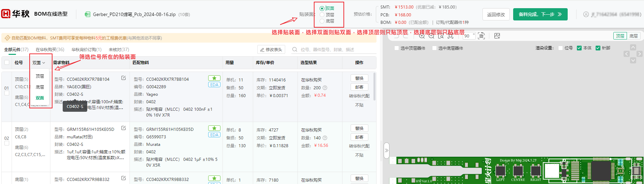Uncheck 本体 render setting checkbox
644x184 pixels.
tap(579, 48)
